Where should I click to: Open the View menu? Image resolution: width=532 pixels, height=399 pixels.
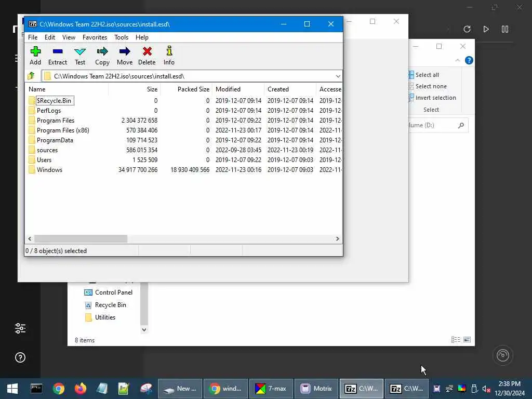[69, 37]
